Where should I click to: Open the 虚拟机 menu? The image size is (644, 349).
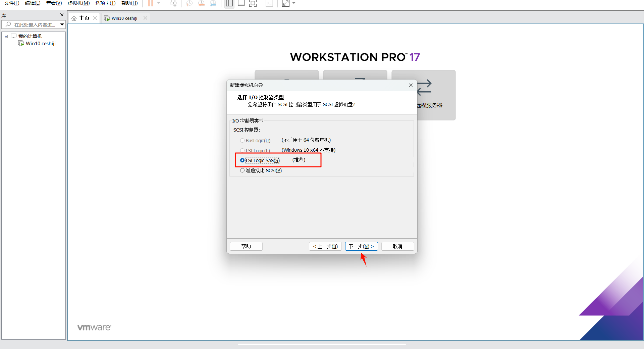[x=78, y=3]
